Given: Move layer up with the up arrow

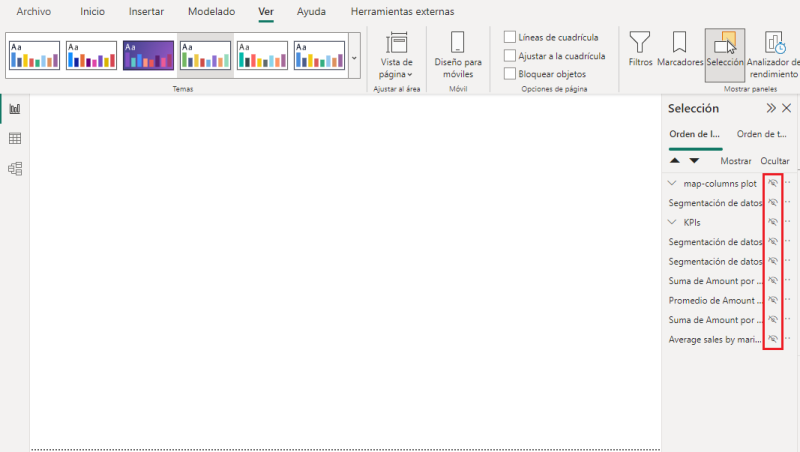Looking at the screenshot, I should coord(675,160).
